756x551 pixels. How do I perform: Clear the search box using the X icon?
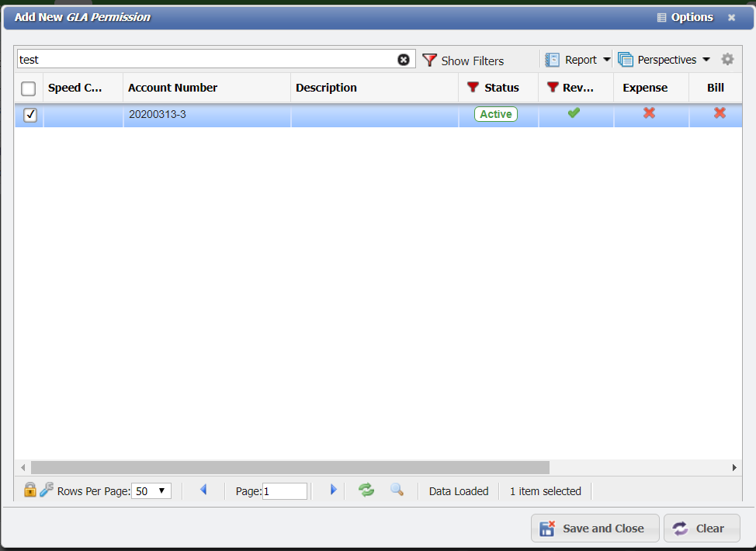coord(404,59)
